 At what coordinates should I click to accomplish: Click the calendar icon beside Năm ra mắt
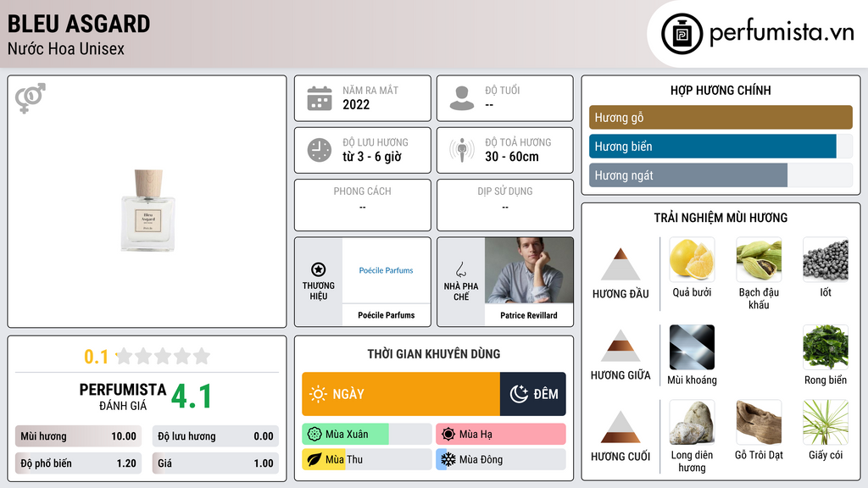click(x=320, y=98)
